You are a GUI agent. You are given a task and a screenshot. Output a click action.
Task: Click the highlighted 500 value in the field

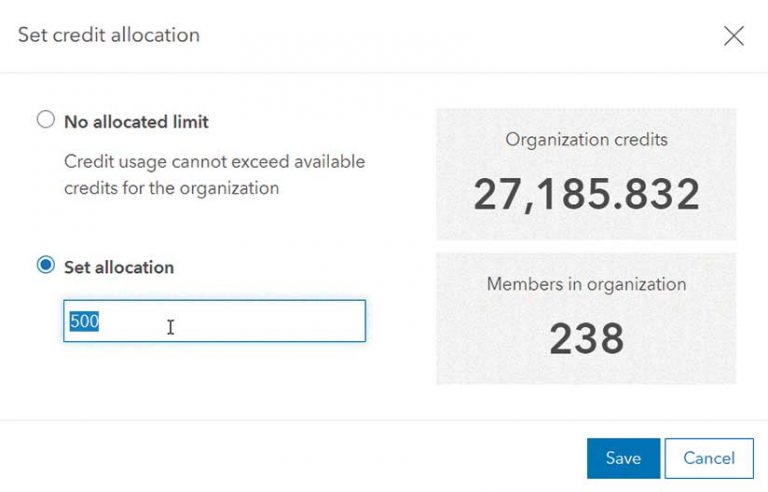pos(83,322)
